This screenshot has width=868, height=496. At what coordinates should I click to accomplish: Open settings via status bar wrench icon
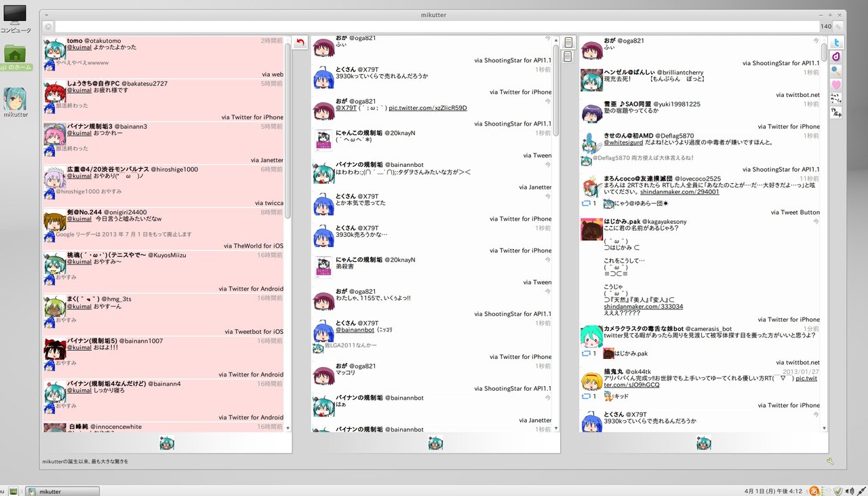(829, 461)
